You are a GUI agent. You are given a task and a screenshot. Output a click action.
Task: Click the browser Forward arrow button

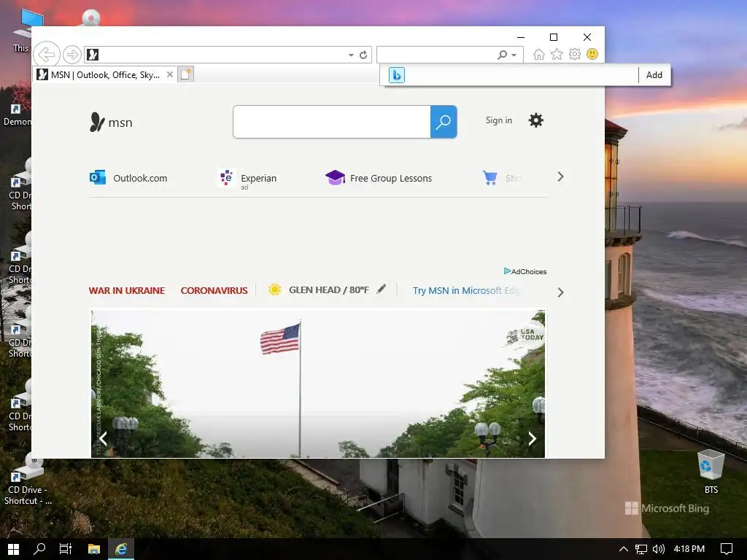pyautogui.click(x=72, y=55)
